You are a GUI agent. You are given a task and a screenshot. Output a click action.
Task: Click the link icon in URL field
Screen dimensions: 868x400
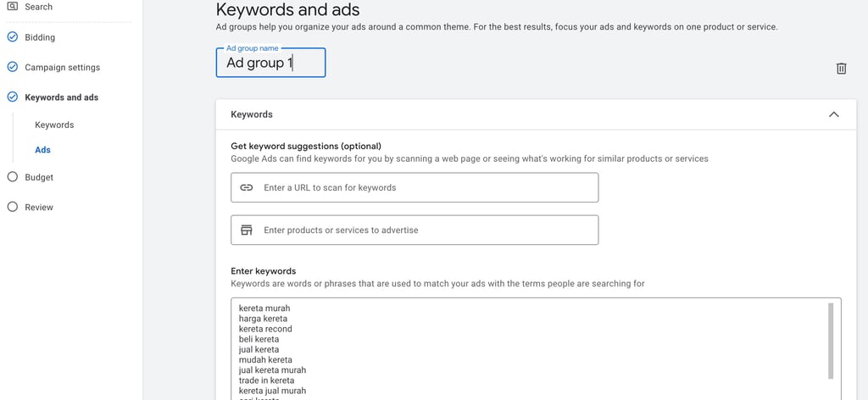[247, 187]
